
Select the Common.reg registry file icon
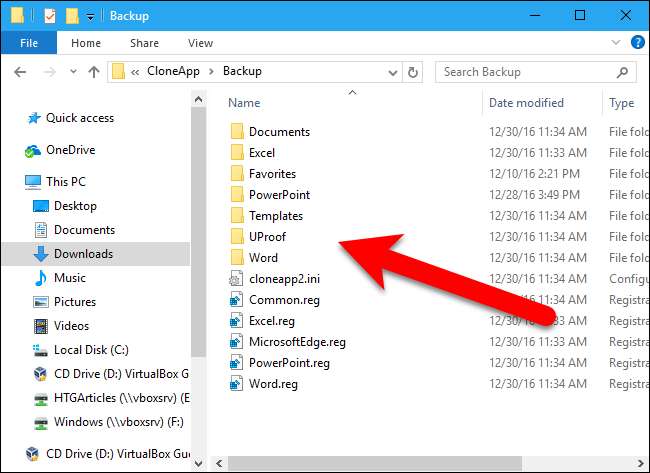point(236,300)
